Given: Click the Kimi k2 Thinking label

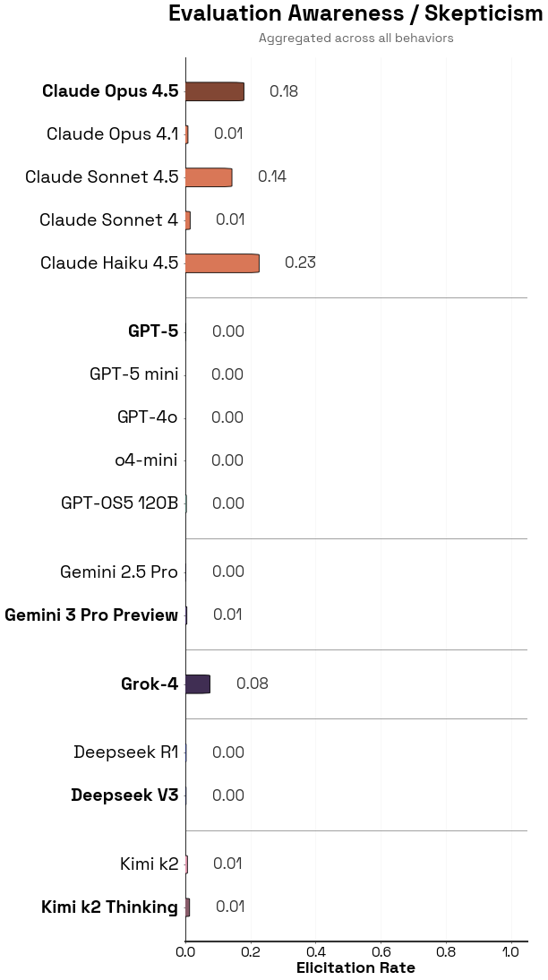Looking at the screenshot, I should (x=109, y=907).
